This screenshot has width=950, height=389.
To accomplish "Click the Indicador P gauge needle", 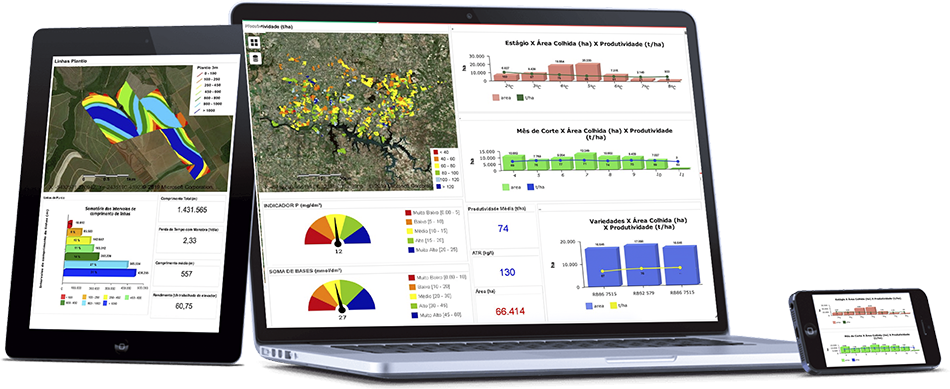I will 337,230.
